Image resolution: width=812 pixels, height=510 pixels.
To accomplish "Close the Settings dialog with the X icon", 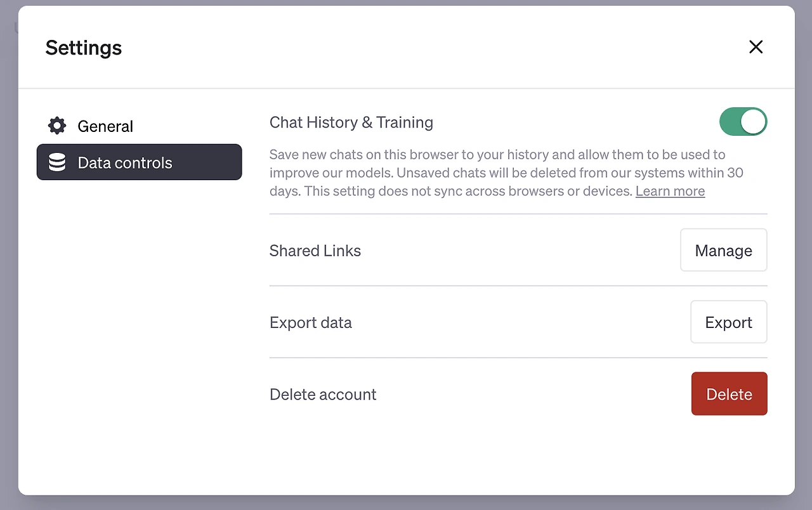I will (756, 47).
